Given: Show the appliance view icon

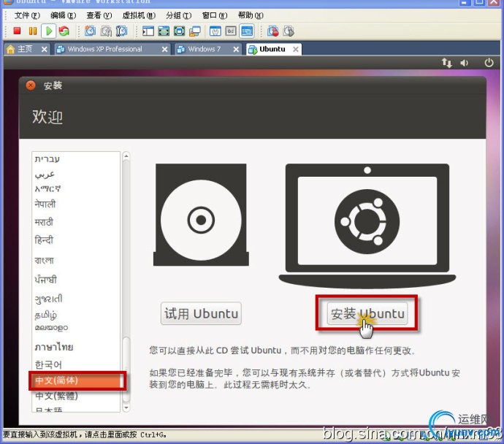Looking at the screenshot, I should [231, 31].
